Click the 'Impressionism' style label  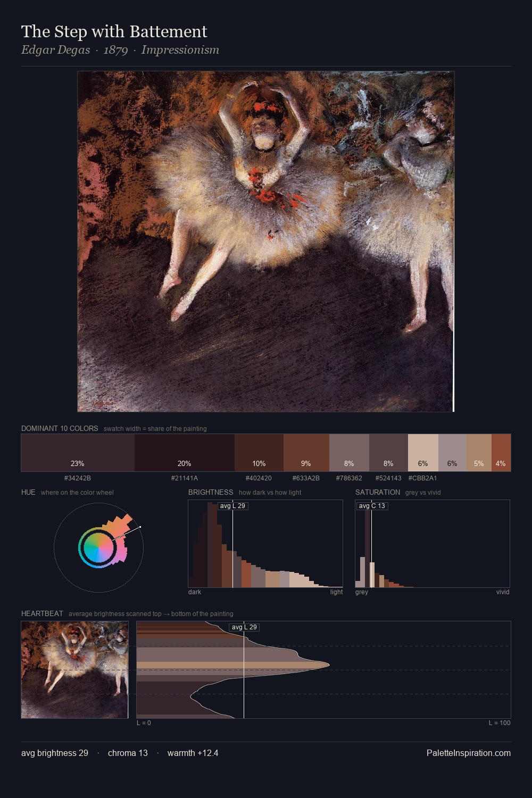point(180,50)
